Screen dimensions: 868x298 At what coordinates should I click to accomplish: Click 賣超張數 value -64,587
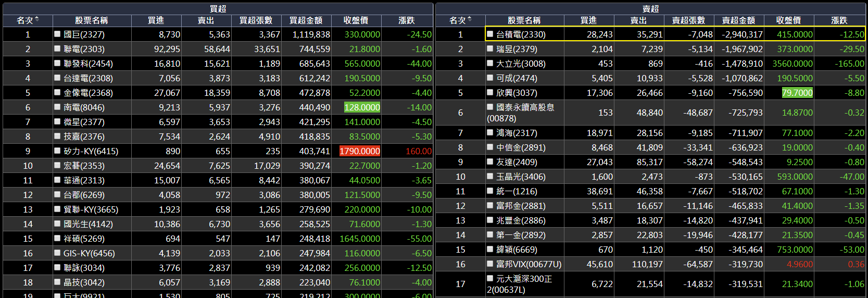(x=698, y=264)
